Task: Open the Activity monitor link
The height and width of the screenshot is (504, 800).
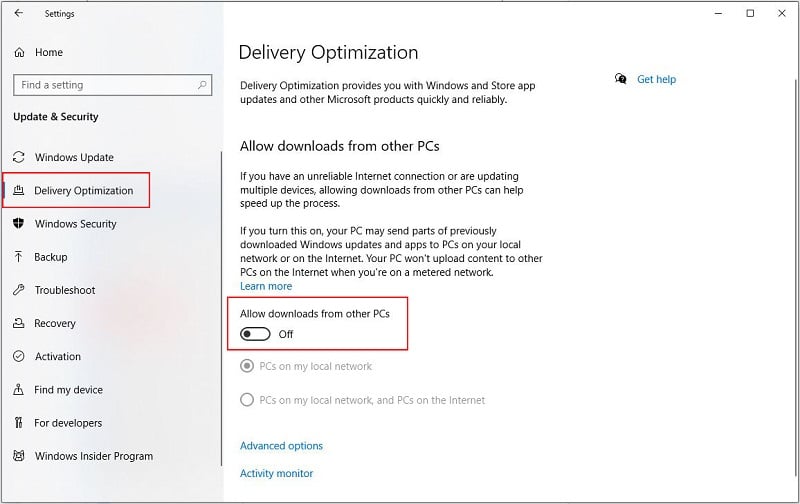Action: (277, 473)
